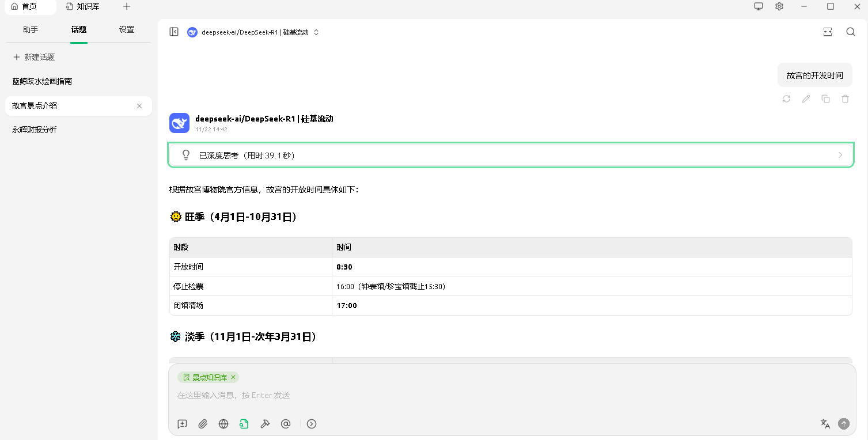The width and height of the screenshot is (868, 440).
Task: Click the 16:00 stop-ticketing time cell
Action: click(592, 286)
